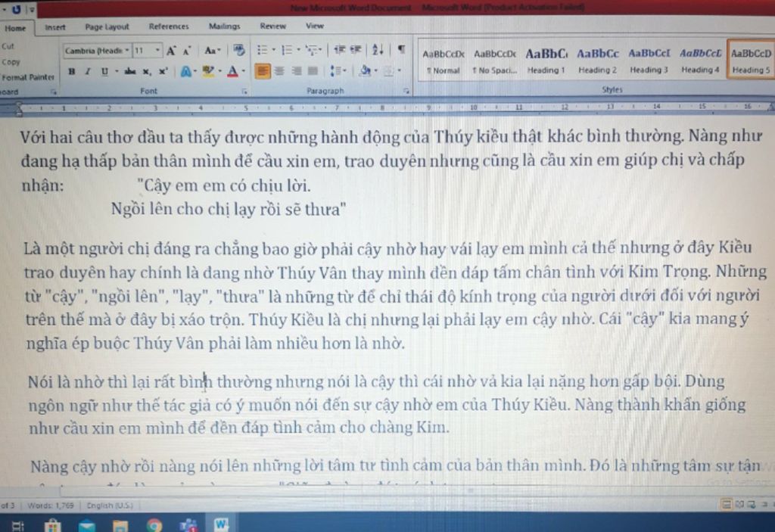This screenshot has width=775, height=532.
Task: Apply the Normal style
Action: pyautogui.click(x=444, y=61)
